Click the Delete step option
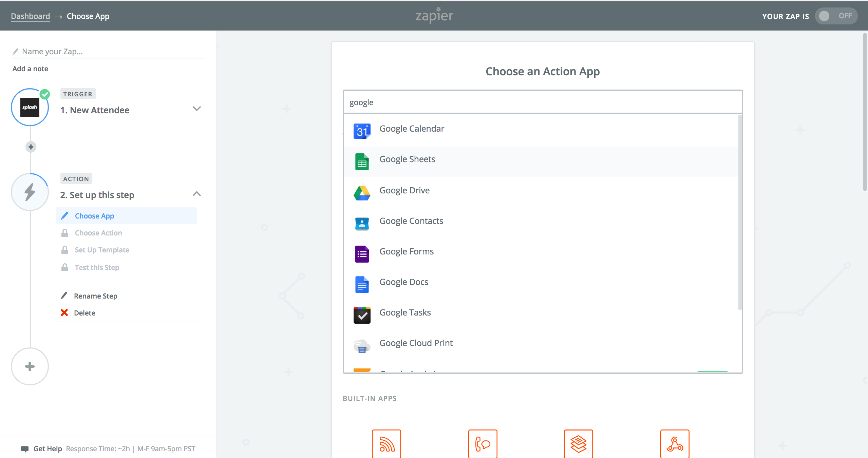868x458 pixels. pos(84,313)
